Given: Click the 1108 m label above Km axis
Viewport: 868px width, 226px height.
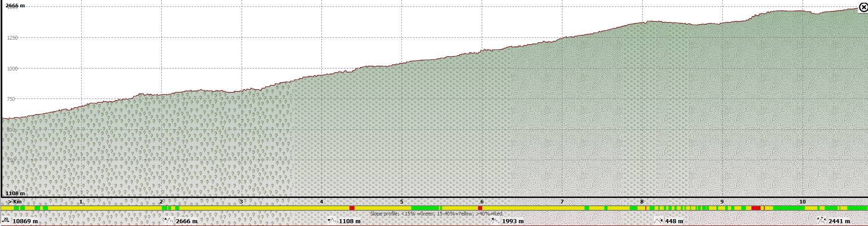Looking at the screenshot, I should coord(15,194).
